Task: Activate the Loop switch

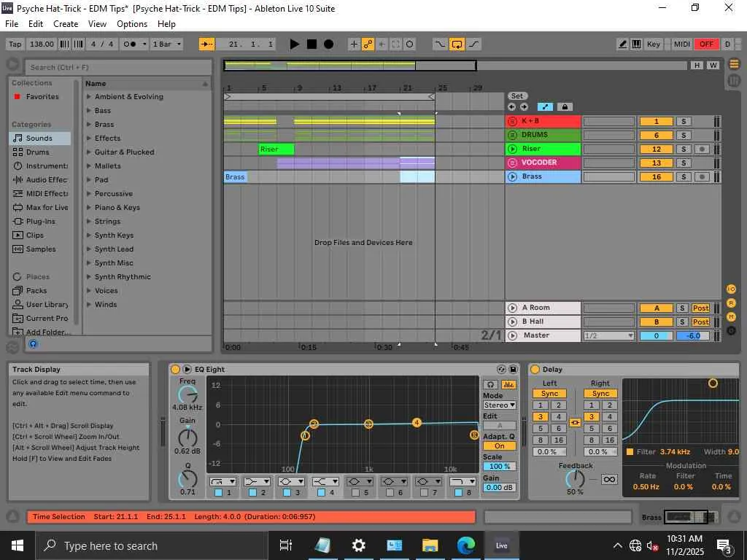Action: [x=457, y=44]
